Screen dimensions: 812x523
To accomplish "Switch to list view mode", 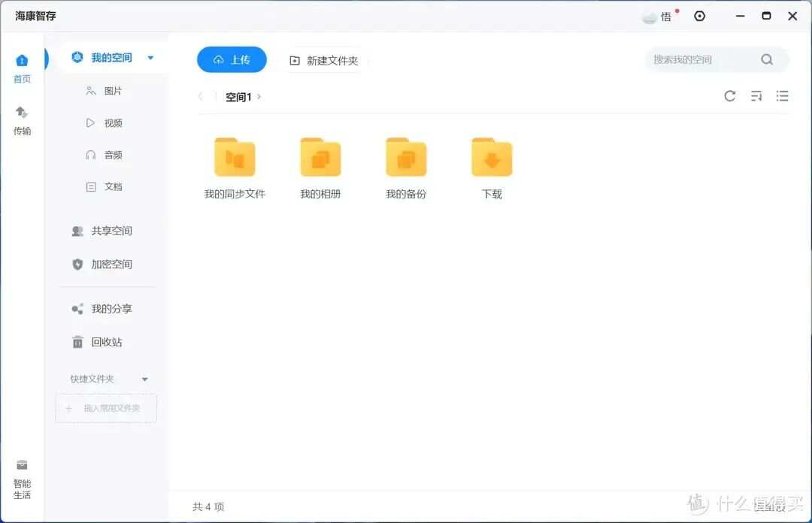I will 783,96.
